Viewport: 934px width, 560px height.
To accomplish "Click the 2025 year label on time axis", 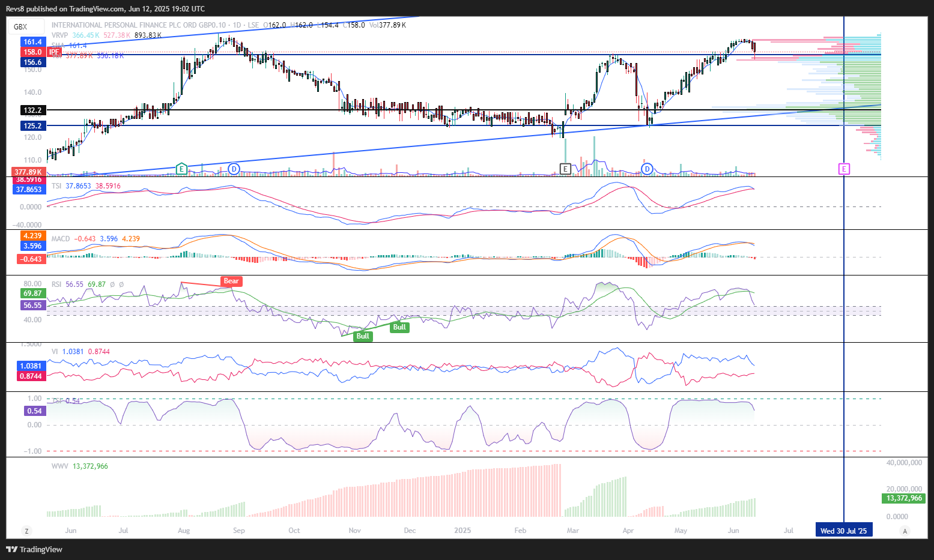I will point(462,531).
